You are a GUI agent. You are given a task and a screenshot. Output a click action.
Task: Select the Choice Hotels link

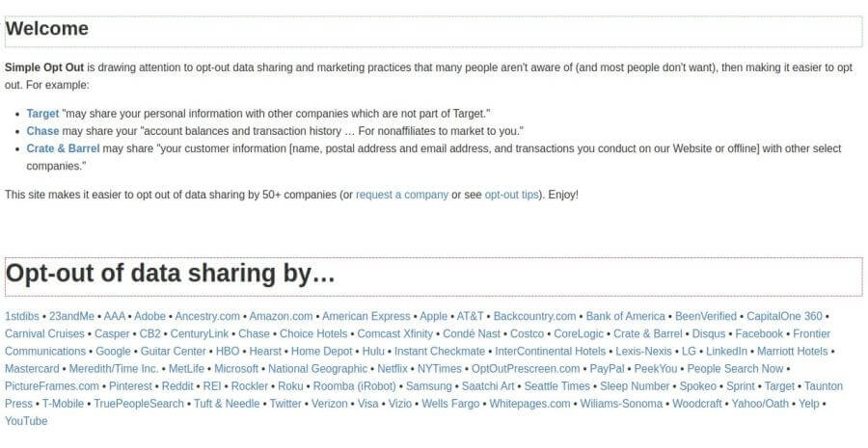(x=313, y=334)
